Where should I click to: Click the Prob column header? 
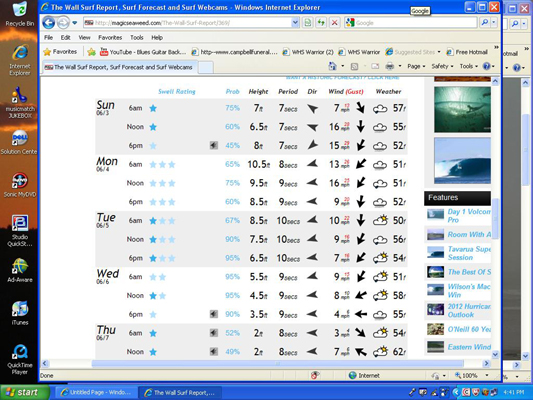coord(233,91)
